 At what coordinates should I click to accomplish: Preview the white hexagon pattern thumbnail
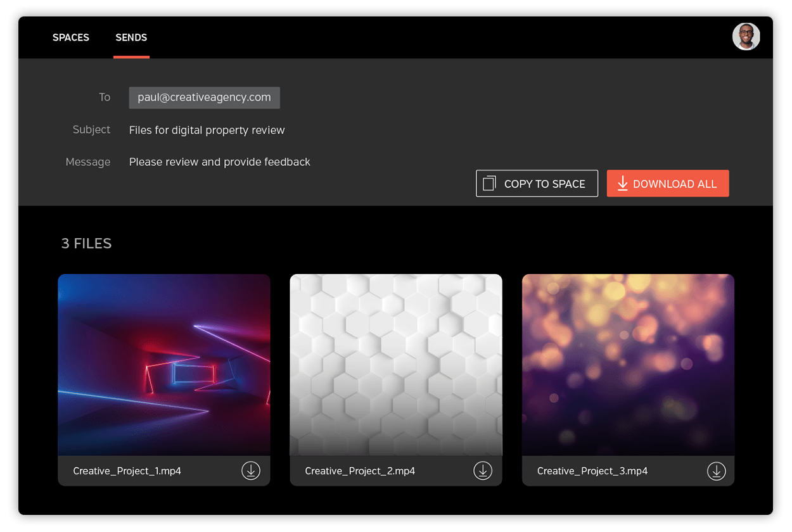pyautogui.click(x=396, y=364)
